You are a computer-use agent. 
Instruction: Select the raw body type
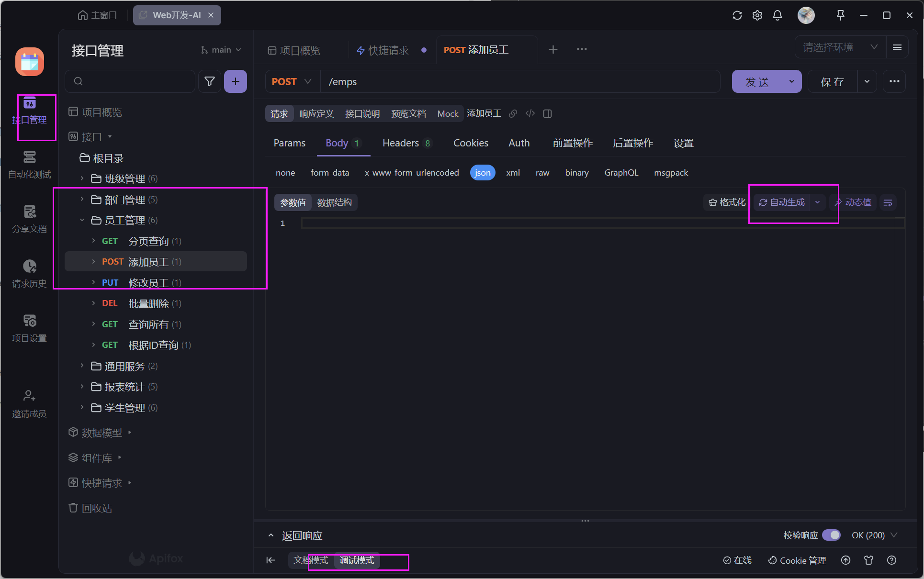click(x=542, y=173)
